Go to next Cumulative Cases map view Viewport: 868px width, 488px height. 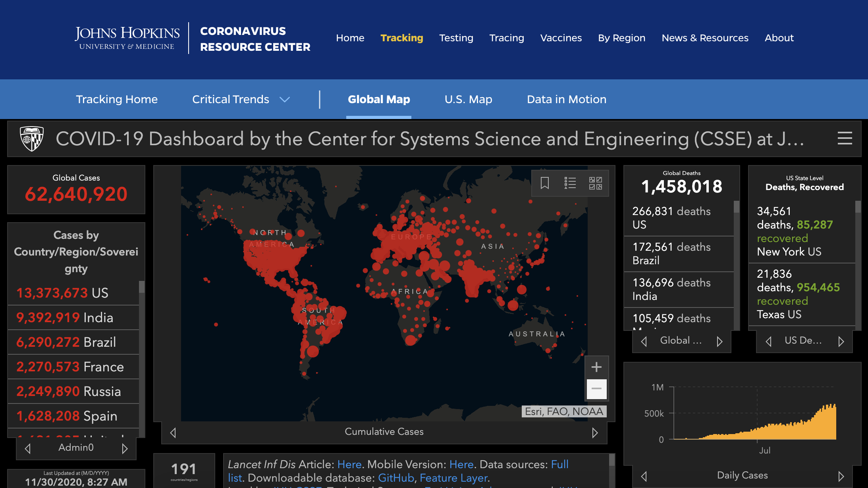point(594,432)
